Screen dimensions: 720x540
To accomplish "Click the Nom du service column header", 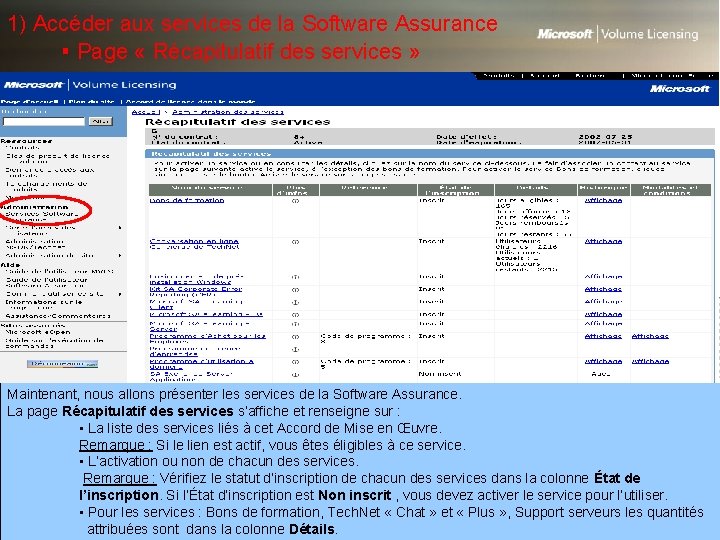I will tap(210, 190).
